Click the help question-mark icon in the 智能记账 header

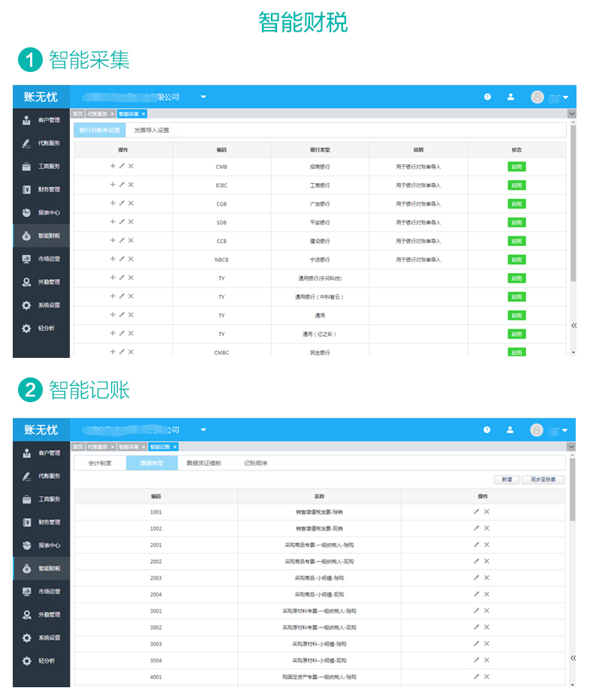[486, 430]
